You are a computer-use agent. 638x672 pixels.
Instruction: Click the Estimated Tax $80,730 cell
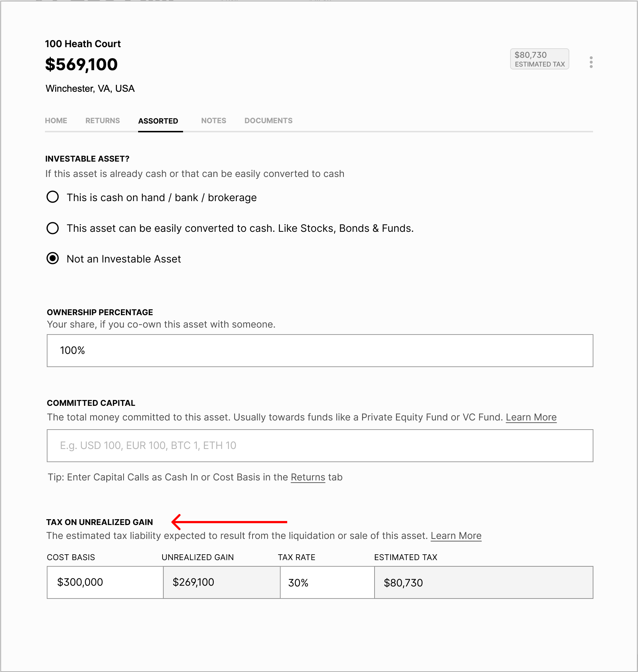[x=483, y=582]
